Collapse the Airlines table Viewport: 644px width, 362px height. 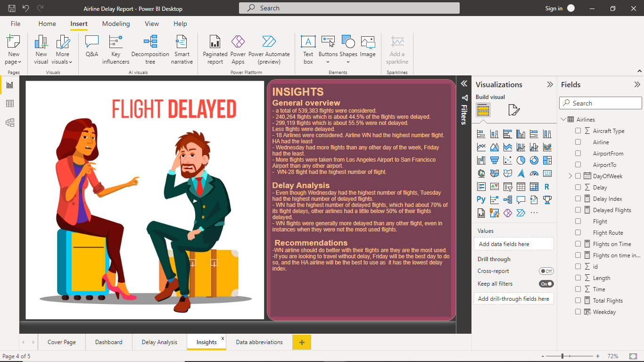coord(563,119)
